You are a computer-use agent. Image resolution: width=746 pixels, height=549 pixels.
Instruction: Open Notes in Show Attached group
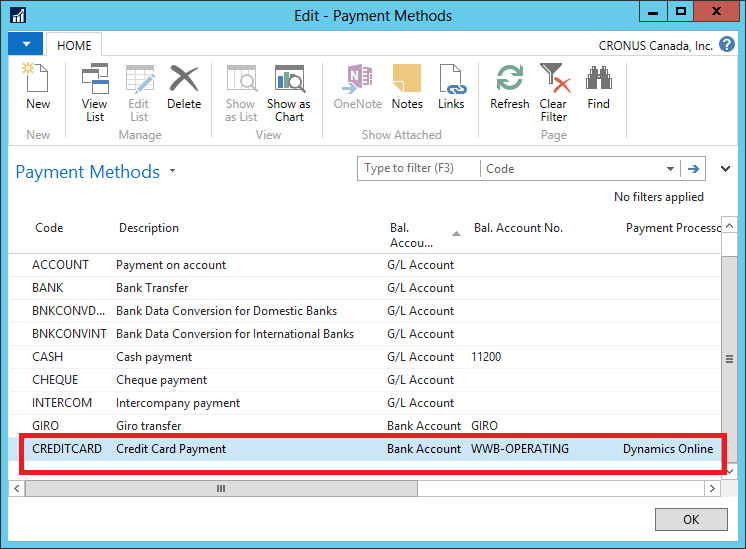point(407,87)
